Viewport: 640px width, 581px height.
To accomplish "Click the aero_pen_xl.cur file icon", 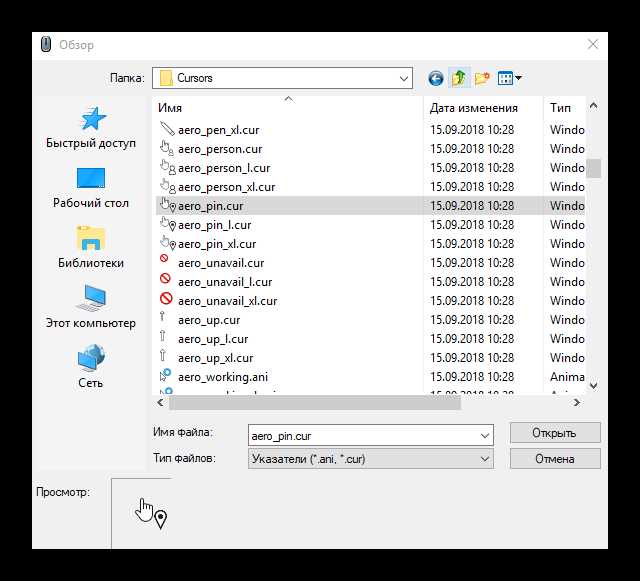I will click(x=167, y=129).
